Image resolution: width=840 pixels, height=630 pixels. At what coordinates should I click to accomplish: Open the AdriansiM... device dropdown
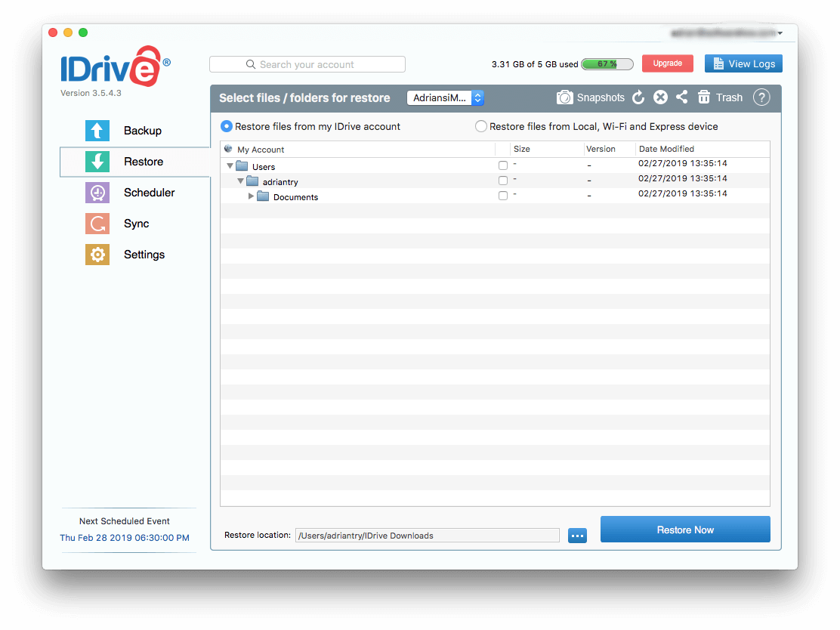coord(445,98)
